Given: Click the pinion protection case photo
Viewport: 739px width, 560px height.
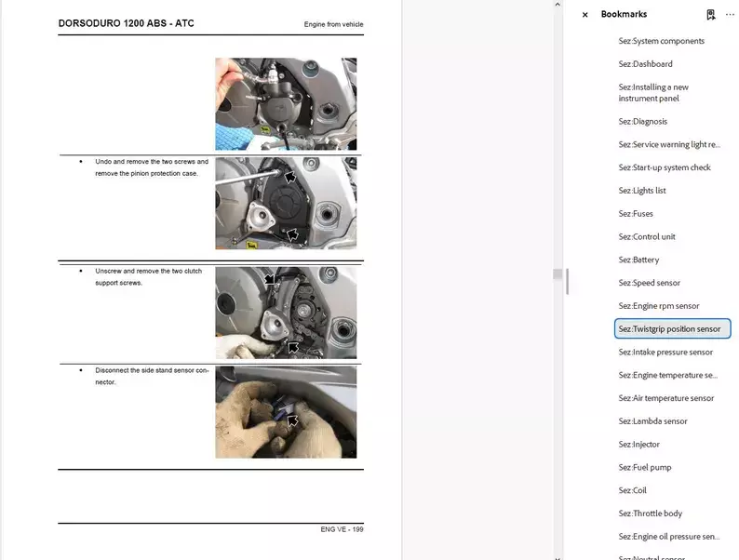Looking at the screenshot, I should click(x=286, y=204).
